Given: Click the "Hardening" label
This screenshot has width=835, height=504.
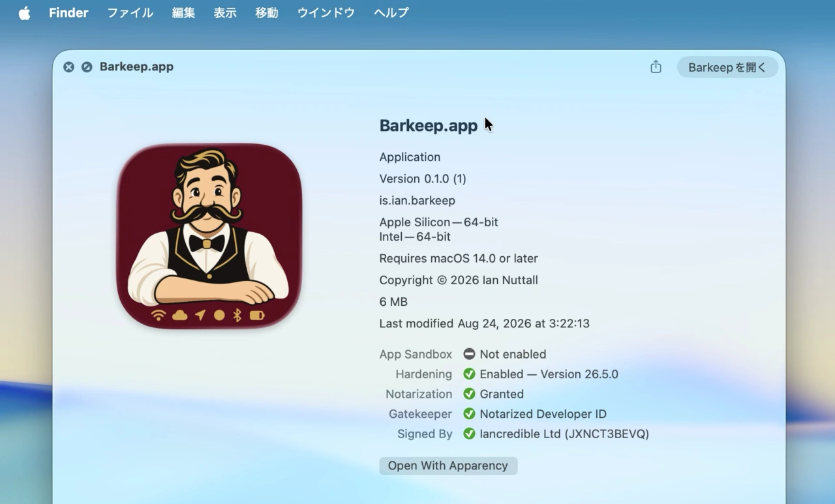Looking at the screenshot, I should pyautogui.click(x=423, y=374).
